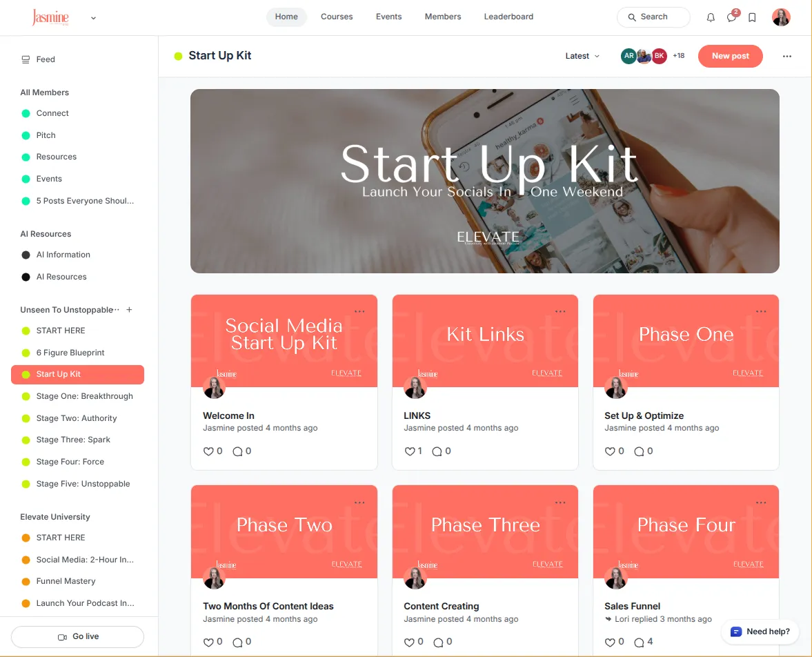Open the profile avatar menu
This screenshot has width=812, height=657.
pyautogui.click(x=781, y=17)
